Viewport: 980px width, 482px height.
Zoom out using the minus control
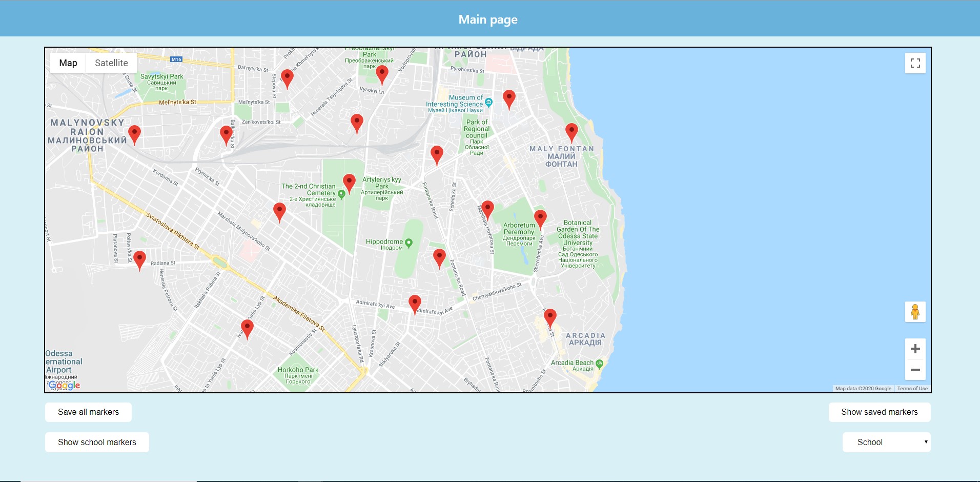click(x=915, y=369)
